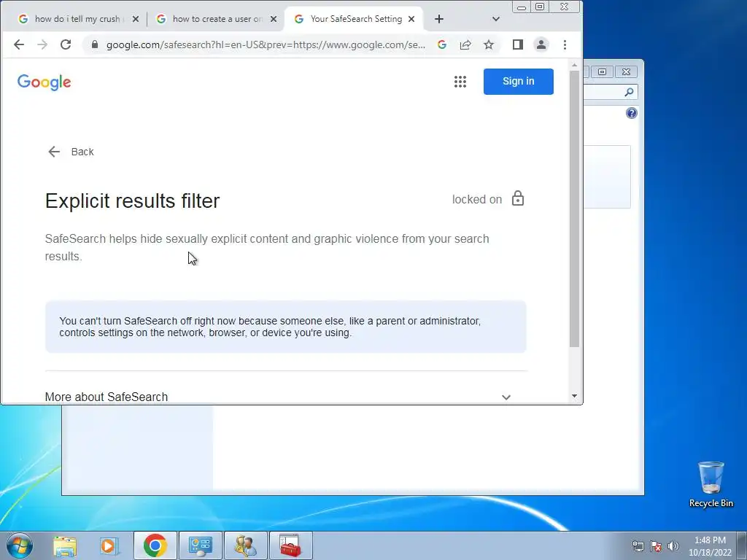Image resolution: width=747 pixels, height=560 pixels.
Task: Close the SafeSearch Setting tab
Action: [x=411, y=19]
